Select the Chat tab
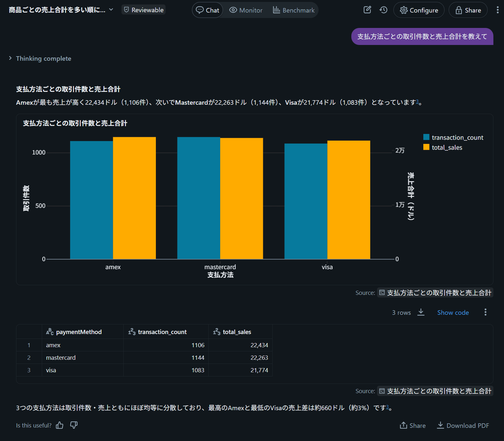The height and width of the screenshot is (441, 504). tap(208, 10)
